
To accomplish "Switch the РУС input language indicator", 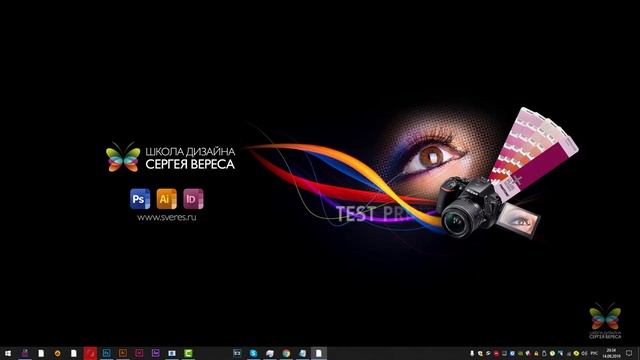I will [x=594, y=353].
